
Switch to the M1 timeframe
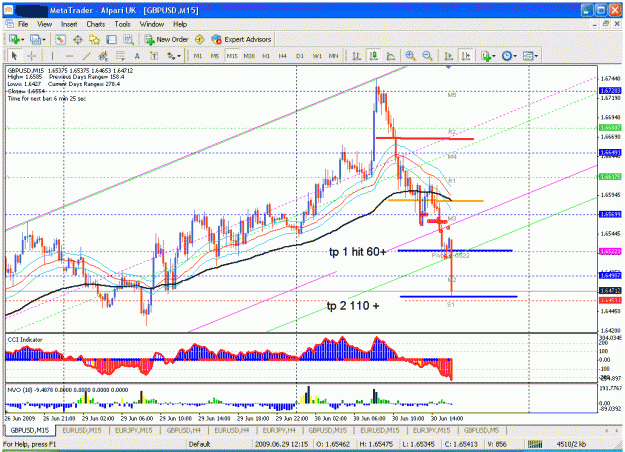pos(198,56)
